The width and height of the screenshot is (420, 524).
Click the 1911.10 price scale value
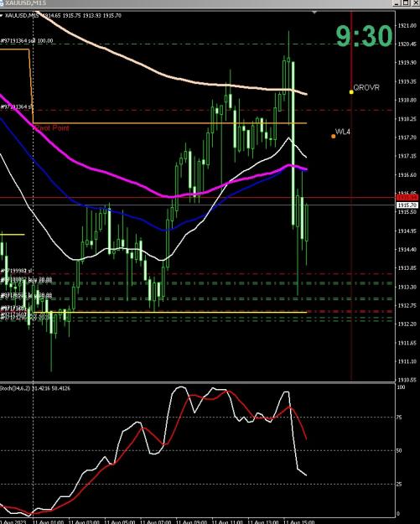pos(407,361)
